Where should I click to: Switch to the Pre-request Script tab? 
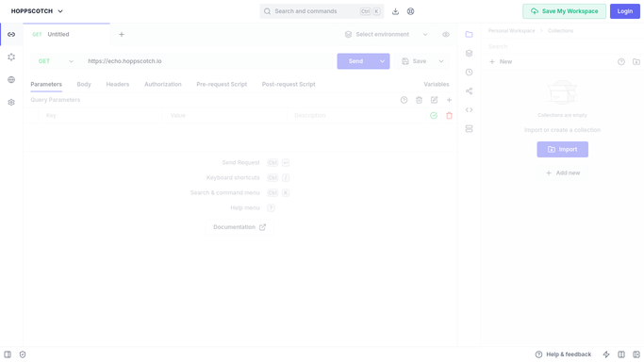(x=222, y=84)
